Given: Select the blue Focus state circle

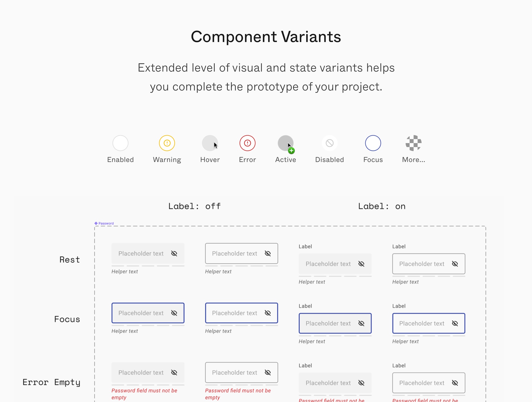Looking at the screenshot, I should 373,143.
